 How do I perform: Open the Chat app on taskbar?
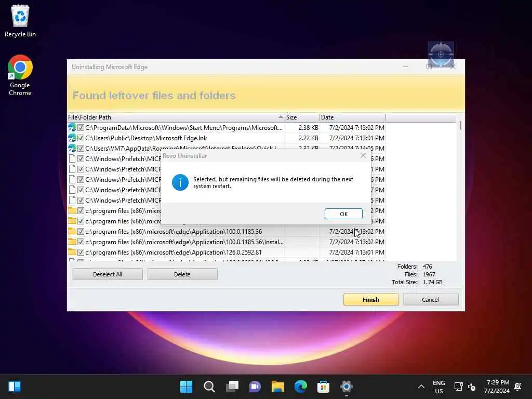pos(255,387)
